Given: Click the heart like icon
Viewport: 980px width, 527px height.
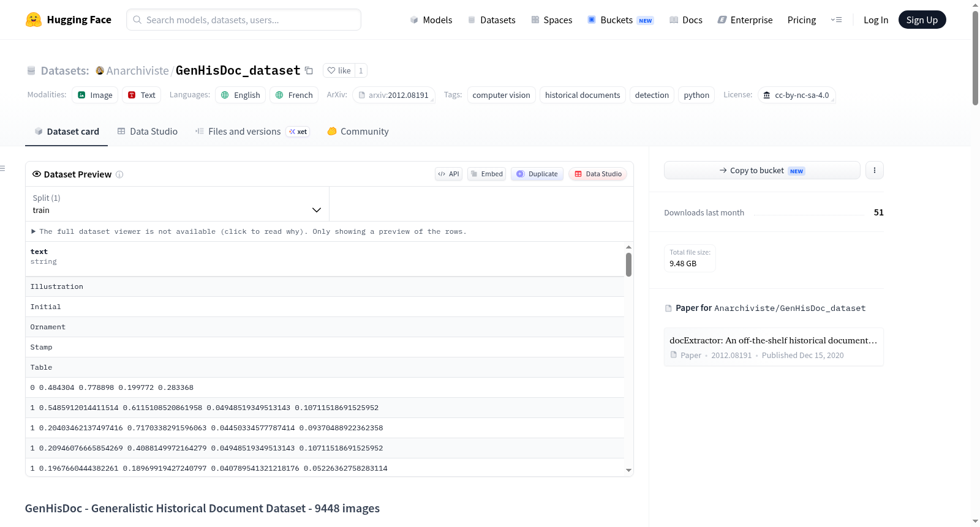Looking at the screenshot, I should click(x=331, y=70).
